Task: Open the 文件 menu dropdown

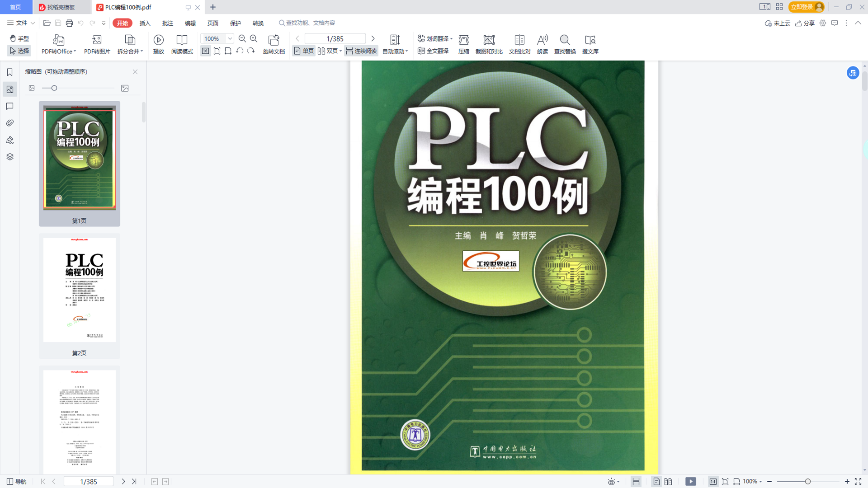Action: coord(21,23)
